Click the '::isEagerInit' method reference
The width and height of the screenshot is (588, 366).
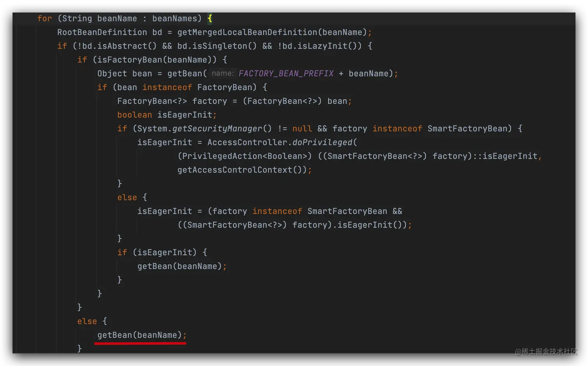505,156
